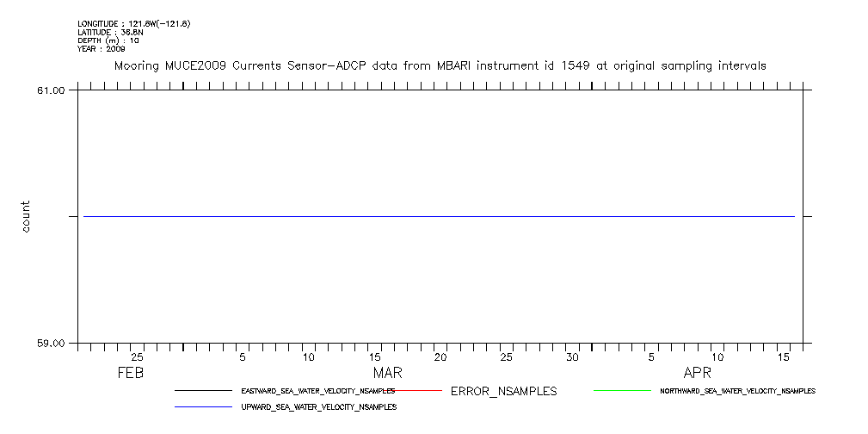Click the ERROR_NSAMPLES legend label
Screen dimensions: 868x434
(503, 391)
